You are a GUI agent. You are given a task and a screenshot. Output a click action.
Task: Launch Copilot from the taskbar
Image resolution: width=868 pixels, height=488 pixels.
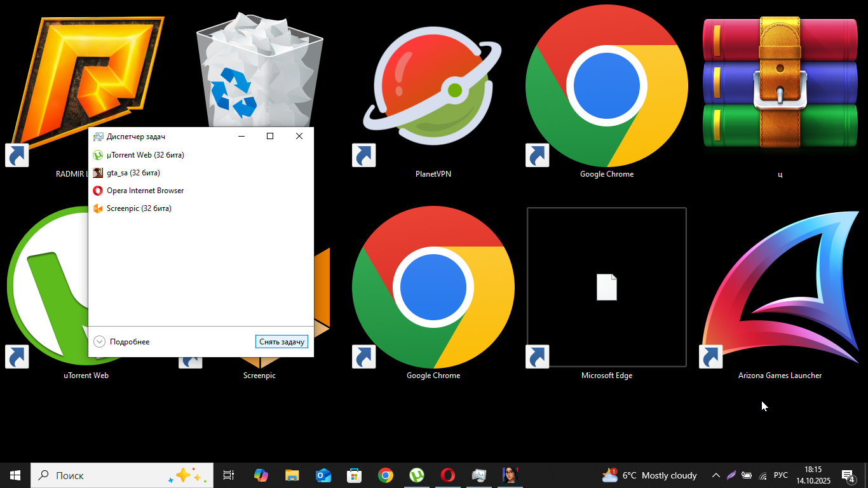(261, 475)
